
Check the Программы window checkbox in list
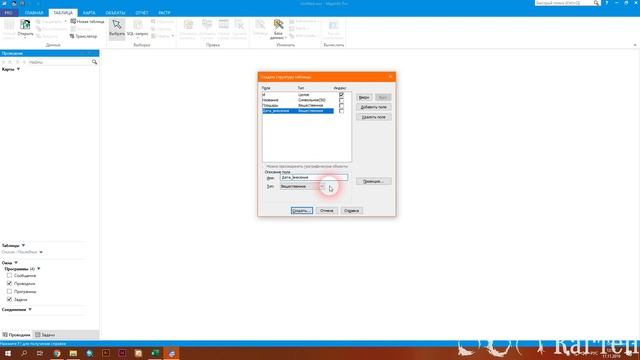(9, 291)
